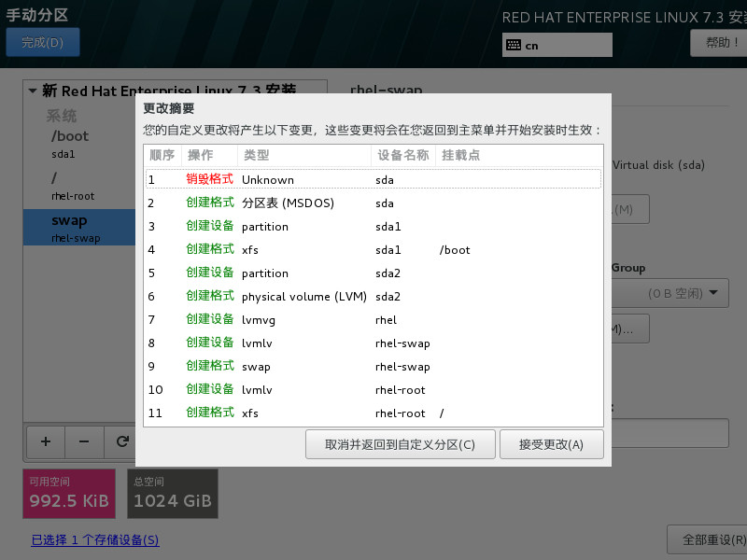747x560 pixels.
Task: Click the 全部重设(R) reset all button
Action: coord(707,539)
